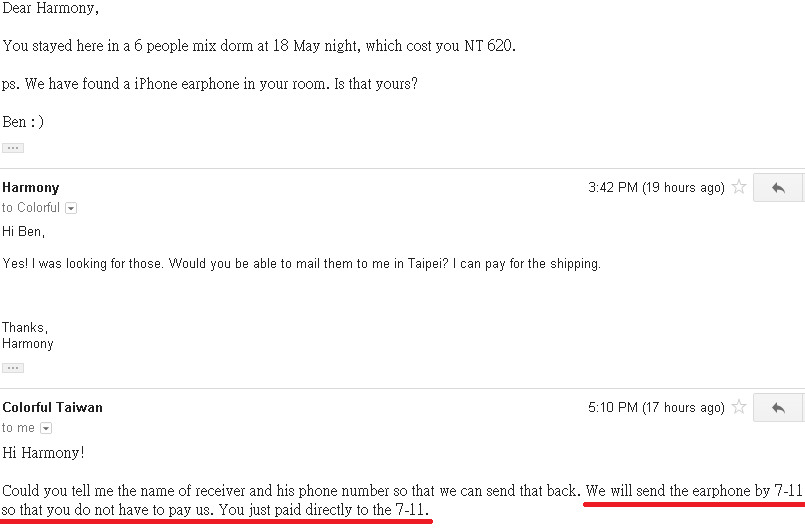
Task: Expand recipient details arrow beside "to me"
Action: pos(45,428)
